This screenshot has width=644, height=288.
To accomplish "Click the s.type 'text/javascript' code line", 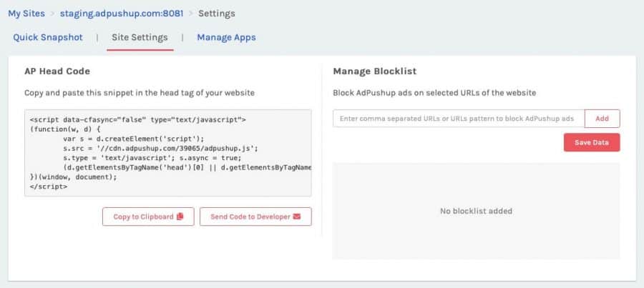I will click(152, 158).
